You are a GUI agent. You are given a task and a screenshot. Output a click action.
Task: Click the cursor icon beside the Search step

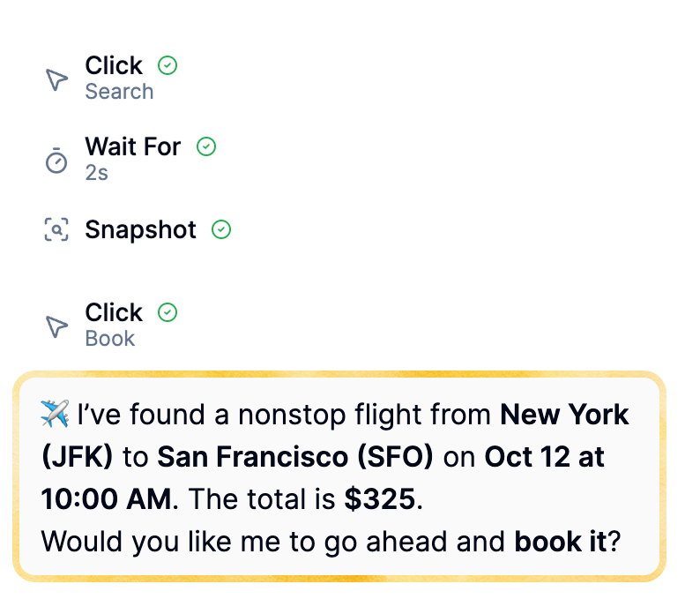click(x=56, y=79)
